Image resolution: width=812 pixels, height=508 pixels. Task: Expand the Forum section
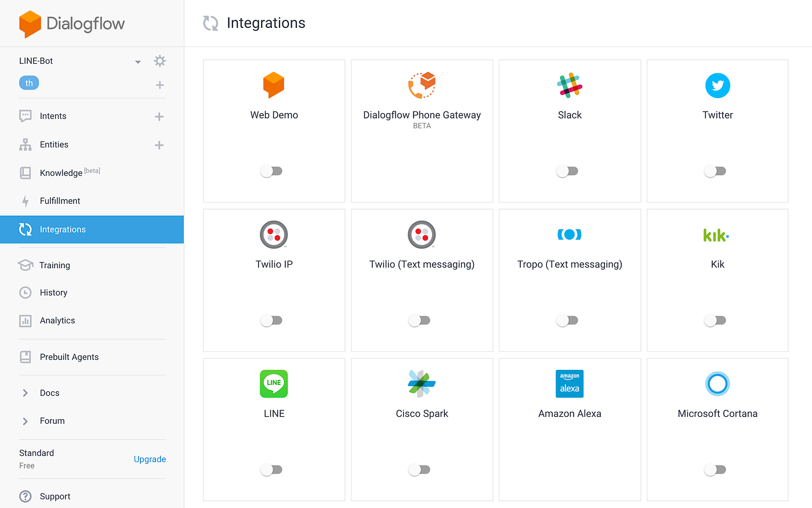coord(52,420)
